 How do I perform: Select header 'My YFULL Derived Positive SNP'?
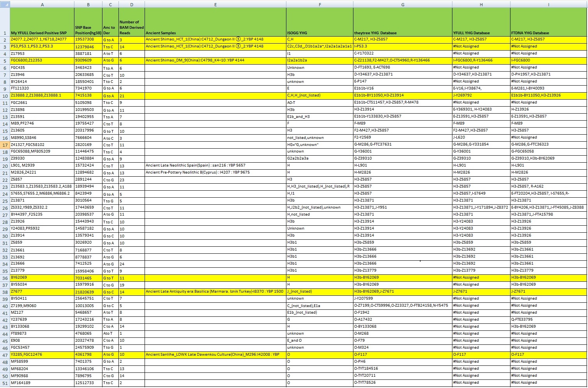[x=42, y=22]
